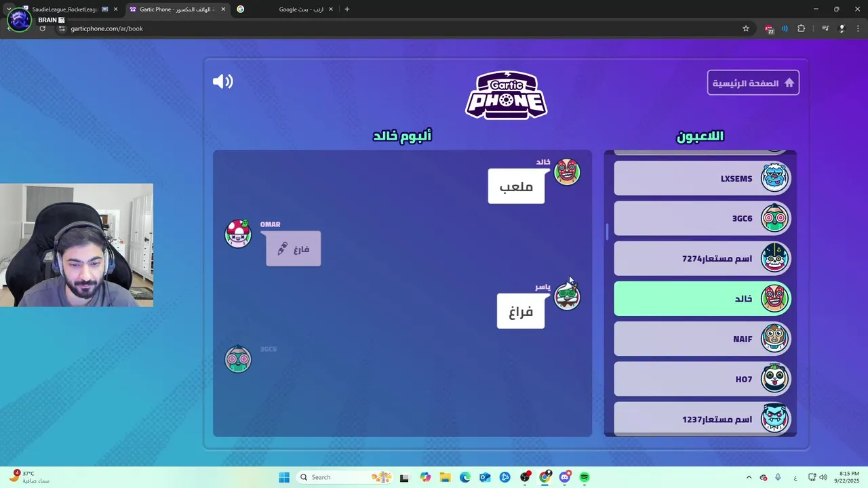This screenshot has height=488, width=868.
Task: Click the اسم مستعار1237 blue vampire avatar
Action: (774, 418)
